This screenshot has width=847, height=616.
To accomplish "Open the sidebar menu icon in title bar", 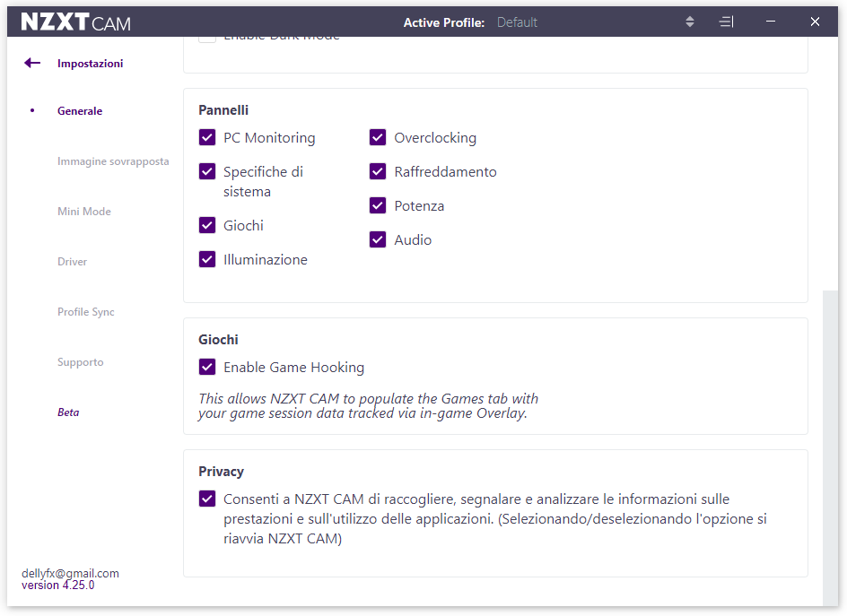I will point(726,22).
